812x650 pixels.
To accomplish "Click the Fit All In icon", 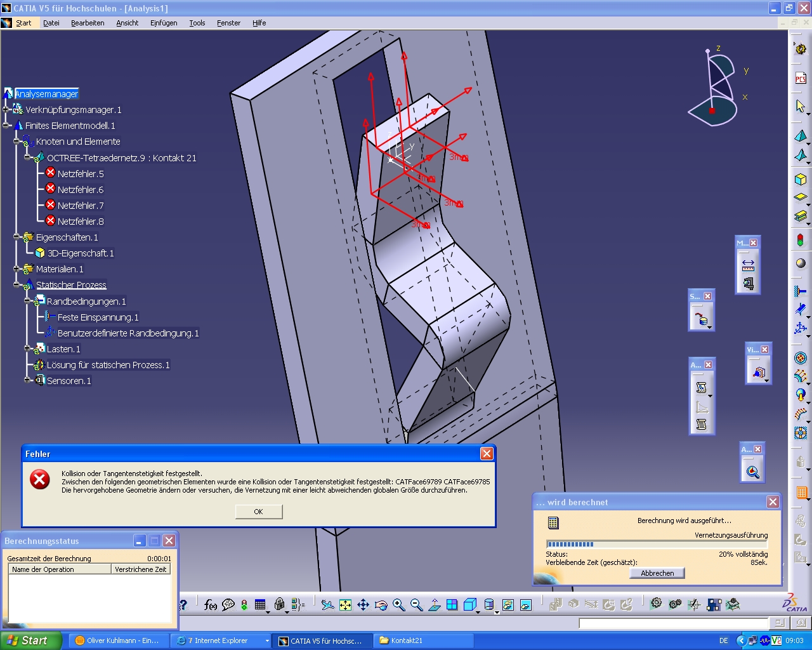I will coord(345,605).
